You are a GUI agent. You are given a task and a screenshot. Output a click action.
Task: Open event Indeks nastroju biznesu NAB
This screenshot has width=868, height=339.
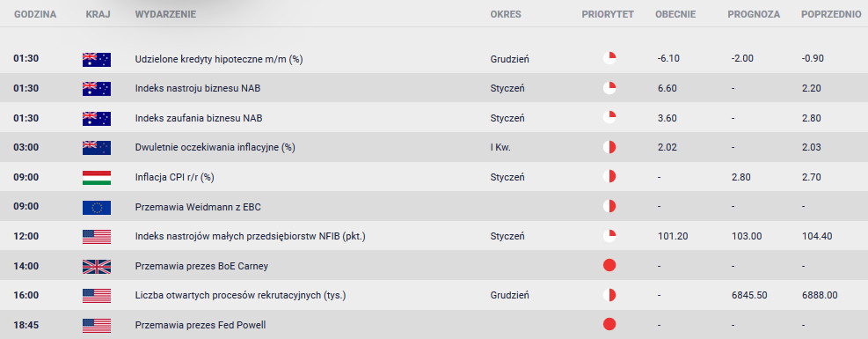(x=198, y=89)
